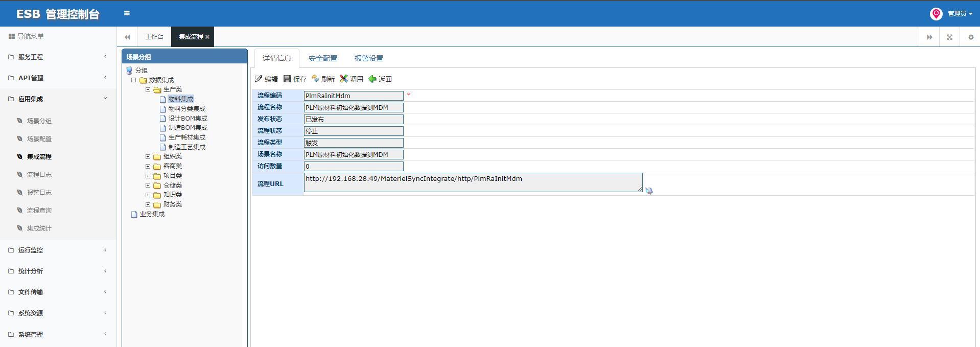This screenshot has width=980, height=347.
Task: Close the 集成流程 tab
Action: pyautogui.click(x=207, y=37)
